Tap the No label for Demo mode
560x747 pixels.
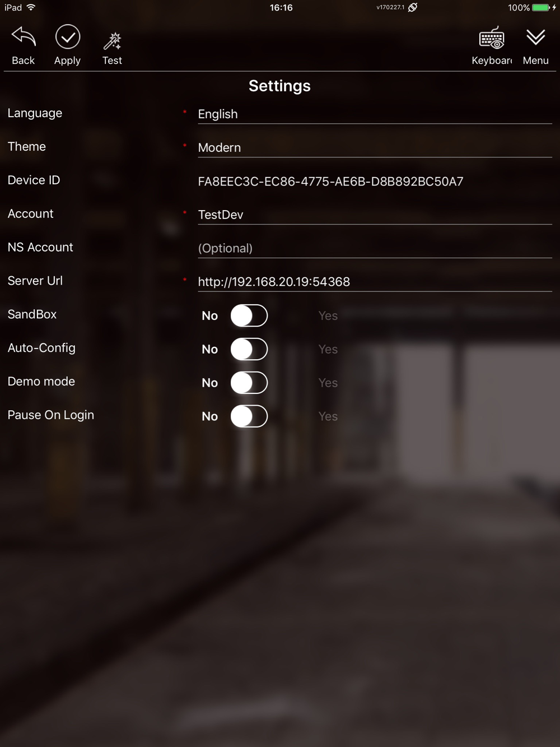point(210,383)
